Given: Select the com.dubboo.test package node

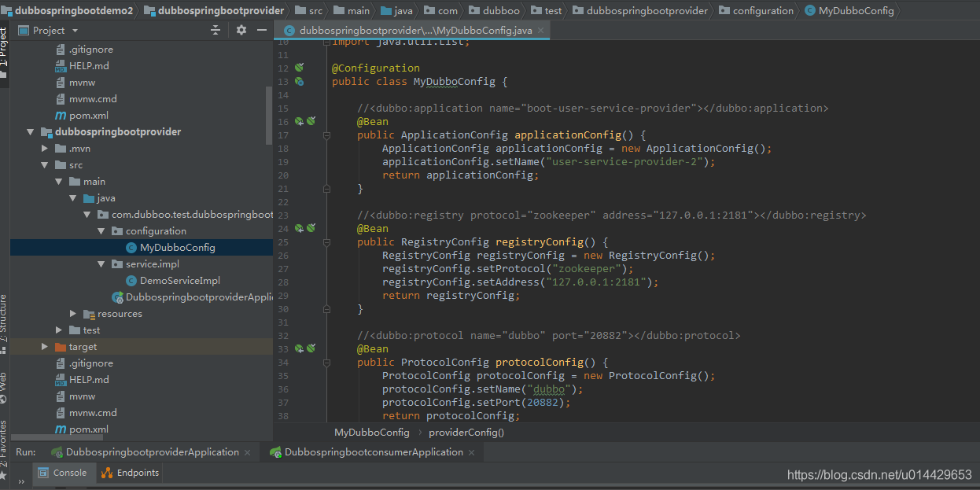Looking at the screenshot, I should click(x=192, y=215).
